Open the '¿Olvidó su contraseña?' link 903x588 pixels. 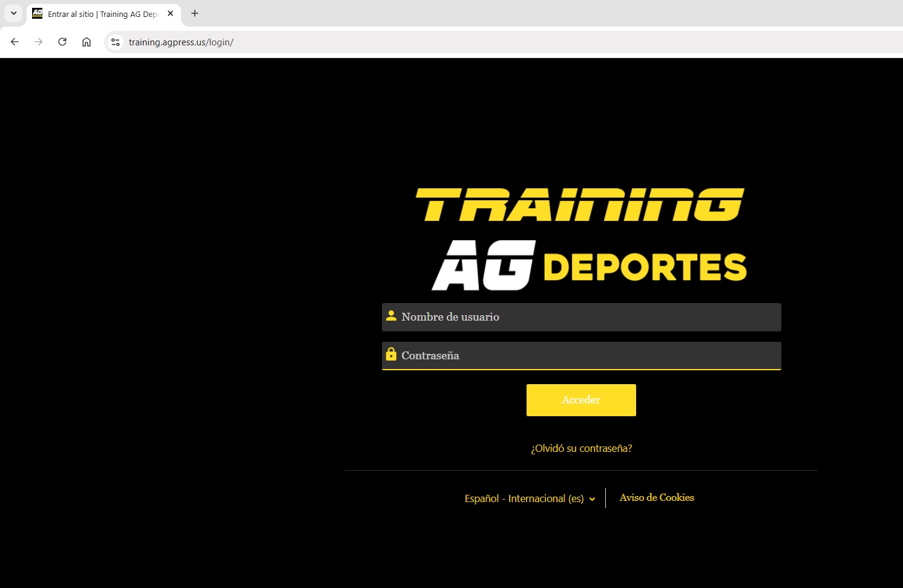581,448
